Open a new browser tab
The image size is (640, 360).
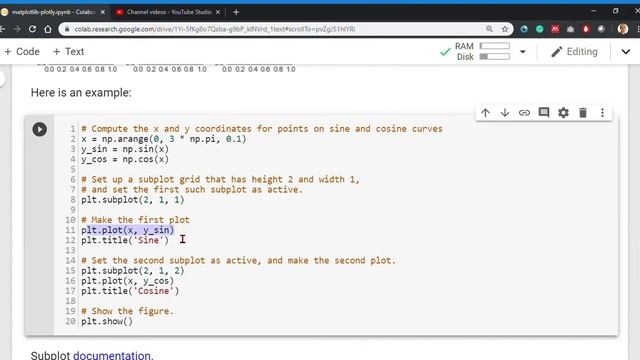236,12
